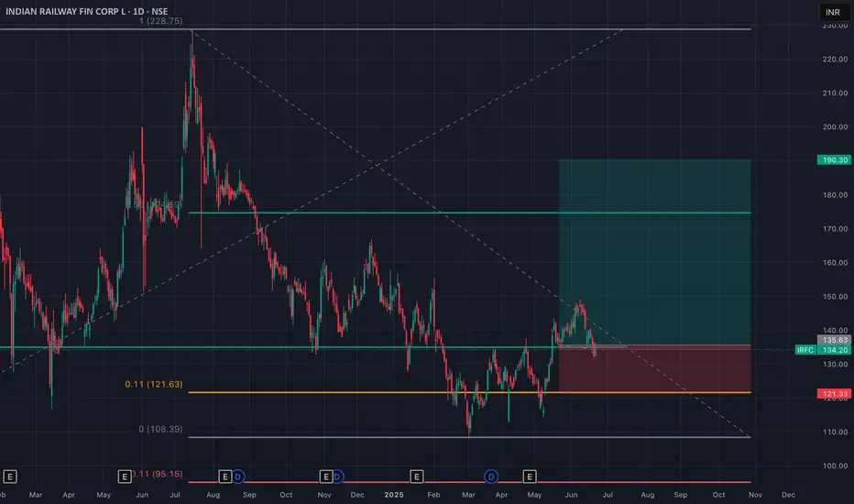Open the dividend D marker before Sep 2024

(237, 477)
